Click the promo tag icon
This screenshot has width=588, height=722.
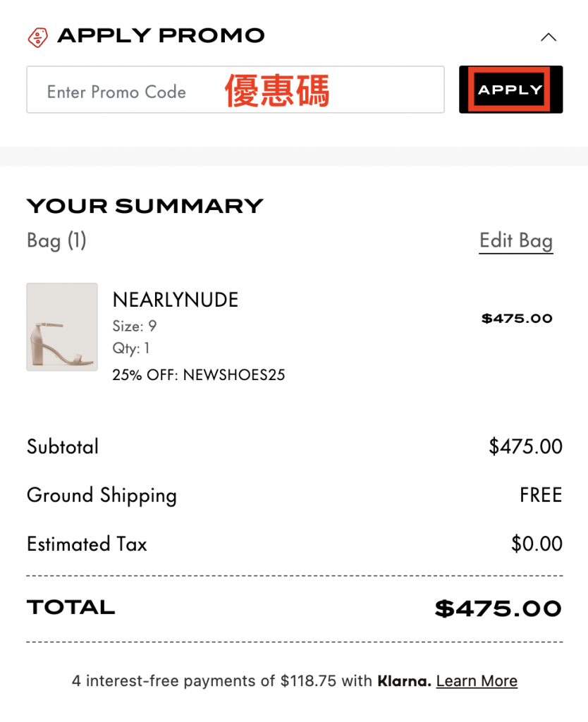(37, 37)
